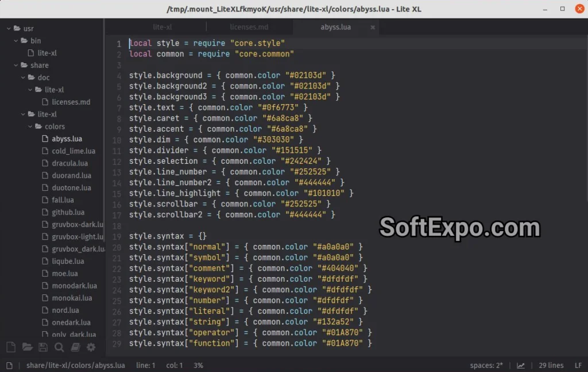Click the book icon in the bottom toolbar

(75, 347)
